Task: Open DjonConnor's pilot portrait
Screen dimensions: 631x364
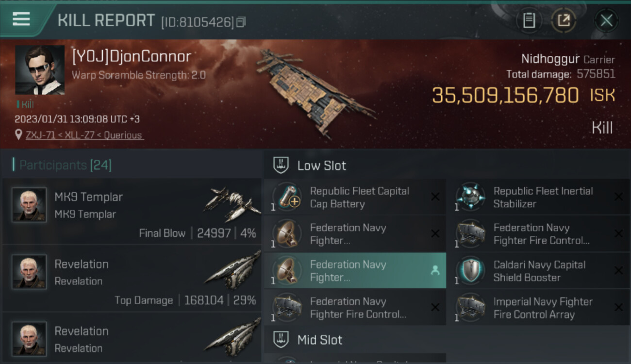Action: point(40,70)
